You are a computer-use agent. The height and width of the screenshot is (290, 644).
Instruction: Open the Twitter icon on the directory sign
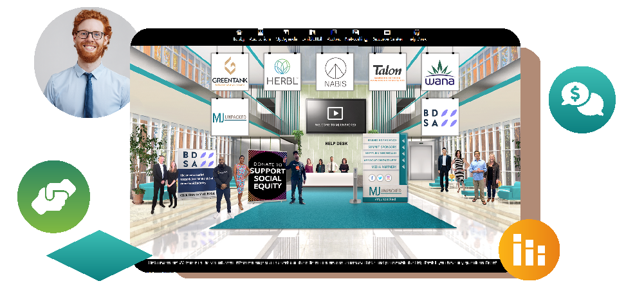[x=380, y=178]
